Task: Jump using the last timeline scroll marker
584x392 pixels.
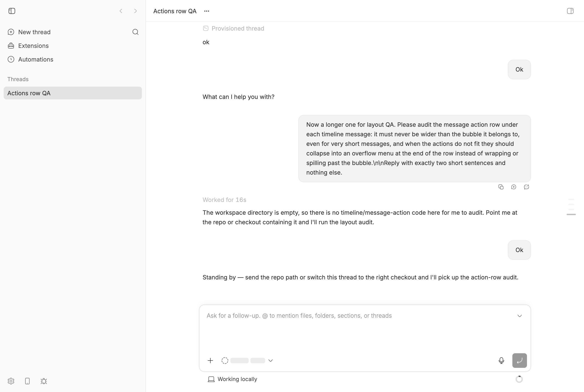Action: (x=571, y=214)
